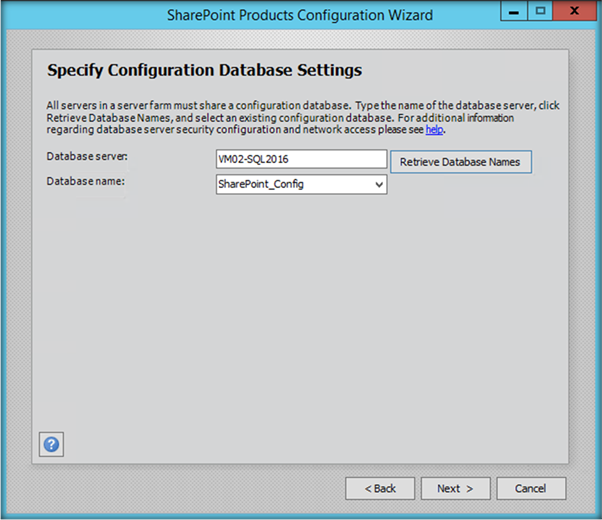This screenshot has height=520, width=602.
Task: Click the blank footer area left of Back
Action: 180,488
